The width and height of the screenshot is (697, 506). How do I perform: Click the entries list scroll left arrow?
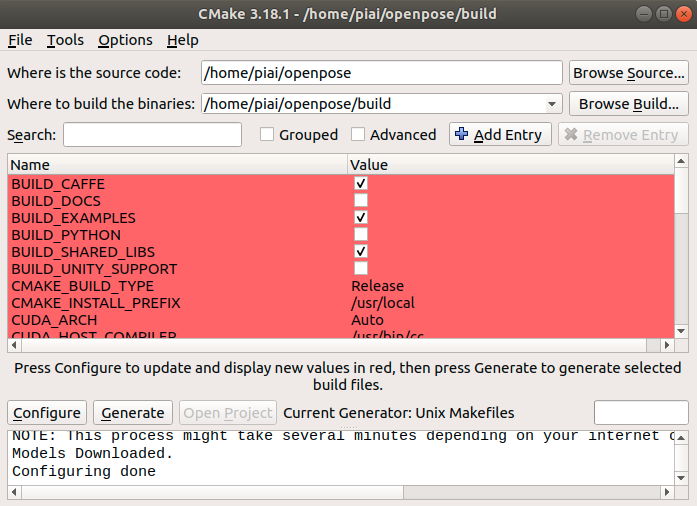[14, 345]
